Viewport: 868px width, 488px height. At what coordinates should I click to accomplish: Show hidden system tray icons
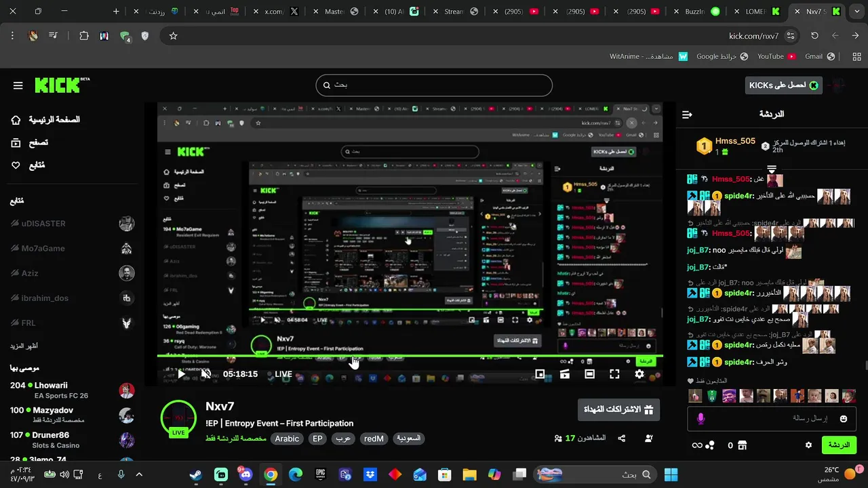point(140,474)
